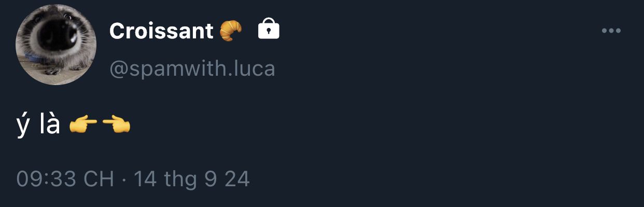Click the 09:33 CH time stamp
644x207 pixels.
(x=65, y=179)
